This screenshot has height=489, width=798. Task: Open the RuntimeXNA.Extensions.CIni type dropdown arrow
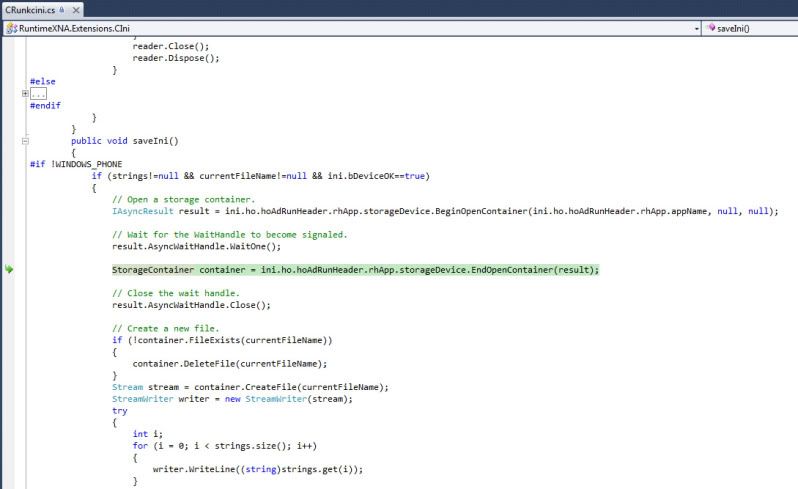696,28
